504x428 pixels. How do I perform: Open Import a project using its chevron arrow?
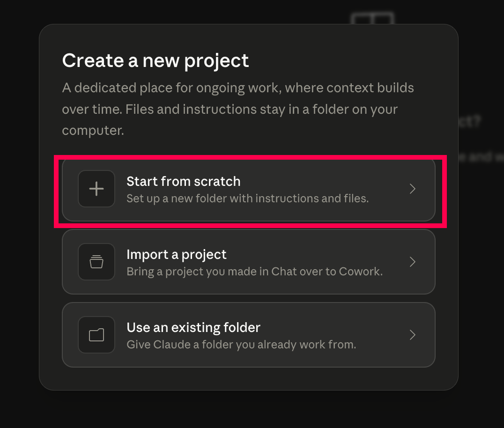(413, 262)
